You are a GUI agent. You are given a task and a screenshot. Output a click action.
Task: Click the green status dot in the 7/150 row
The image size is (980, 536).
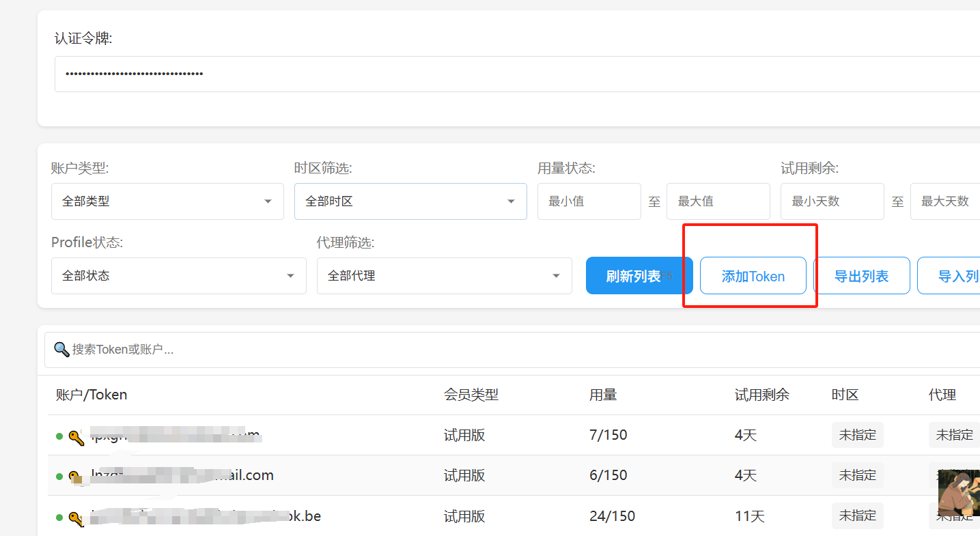click(59, 436)
